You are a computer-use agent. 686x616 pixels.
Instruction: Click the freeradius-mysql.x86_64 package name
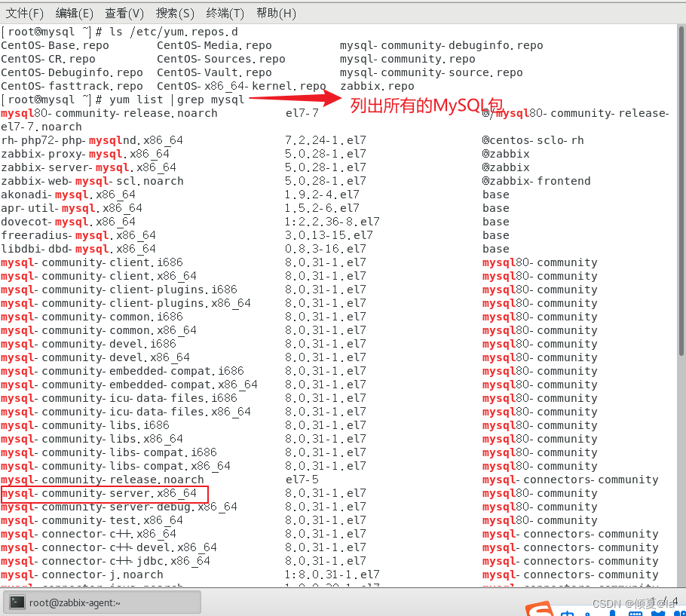coord(78,235)
